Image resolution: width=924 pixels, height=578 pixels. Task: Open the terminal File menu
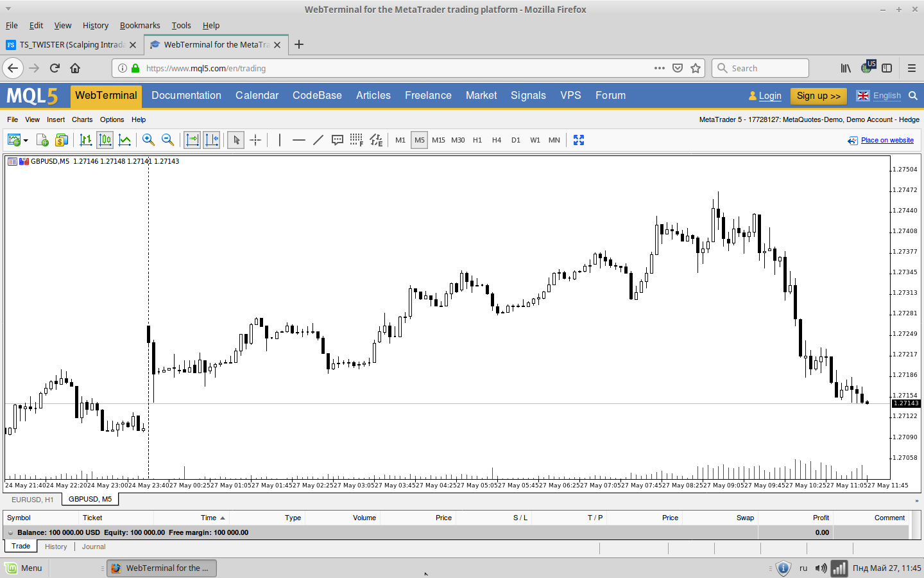click(x=12, y=119)
